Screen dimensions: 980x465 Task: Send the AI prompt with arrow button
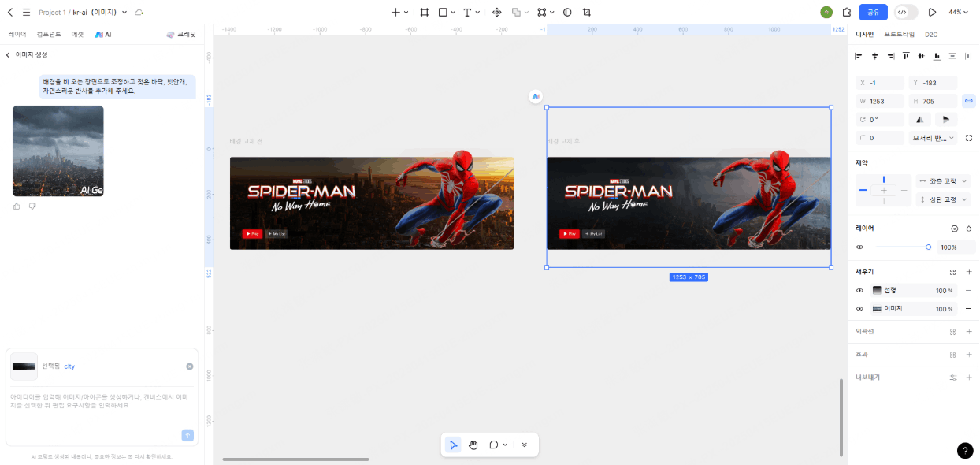pos(187,435)
